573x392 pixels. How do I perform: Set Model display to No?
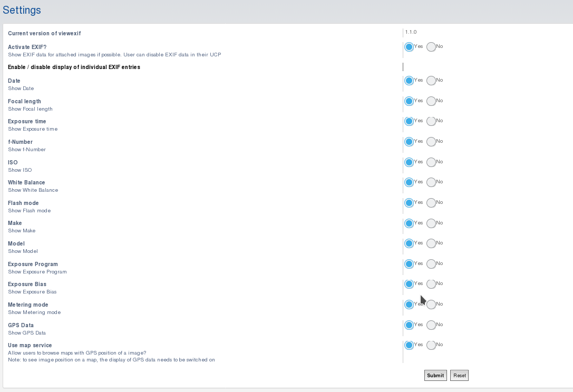431,243
